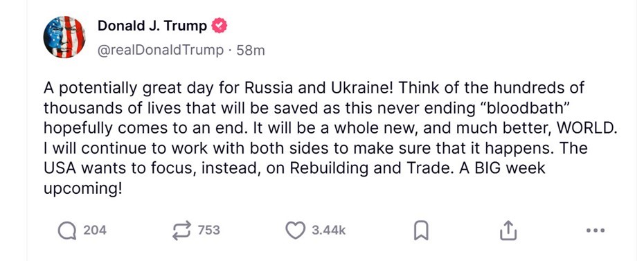The height and width of the screenshot is (261, 644).
Task: Open the reply speech bubble icon
Action: (x=67, y=231)
